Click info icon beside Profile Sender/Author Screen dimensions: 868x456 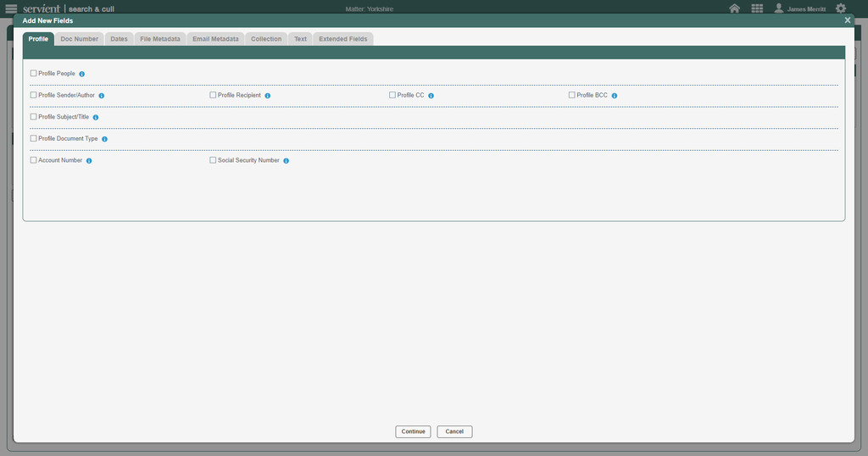[x=102, y=96]
